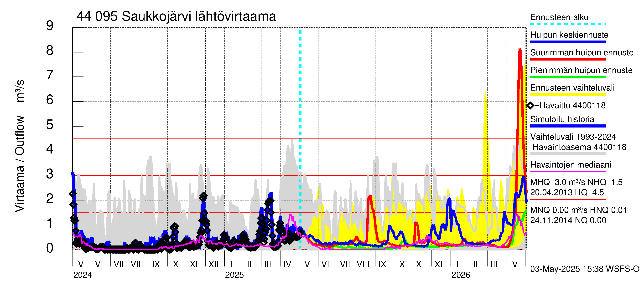
Task: Click the year label 2024 on x-axis
Action: (x=83, y=275)
